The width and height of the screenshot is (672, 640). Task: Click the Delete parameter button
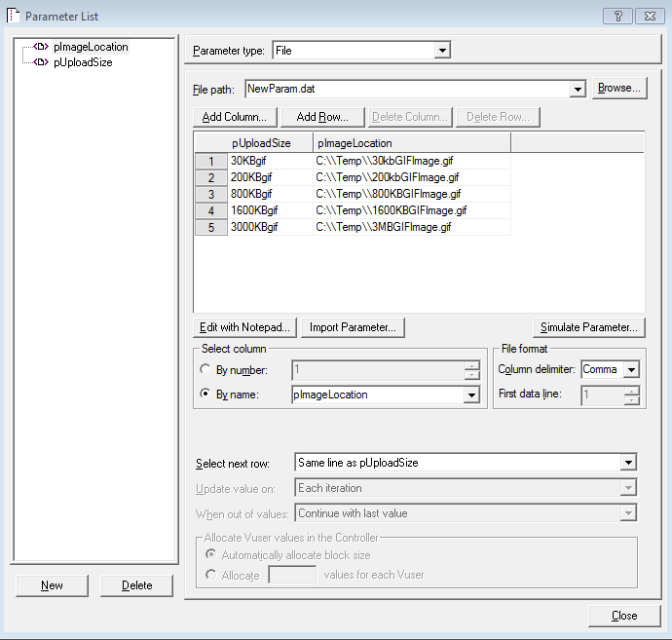click(x=136, y=585)
